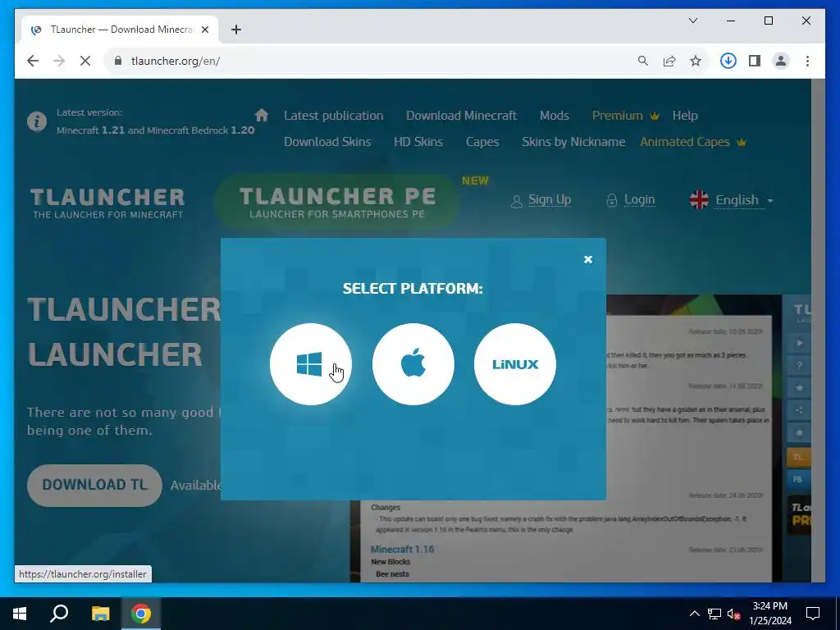This screenshot has height=630, width=840.
Task: Open the Help menu item
Action: point(685,116)
